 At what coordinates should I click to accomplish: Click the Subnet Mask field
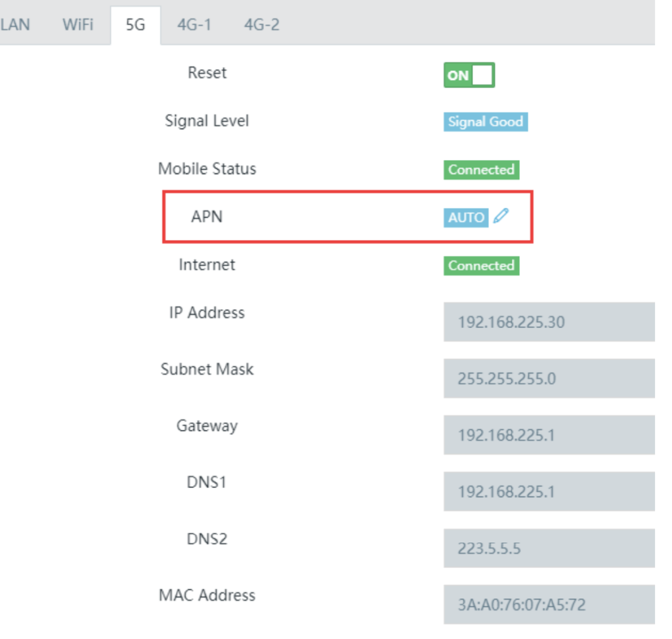pyautogui.click(x=549, y=379)
